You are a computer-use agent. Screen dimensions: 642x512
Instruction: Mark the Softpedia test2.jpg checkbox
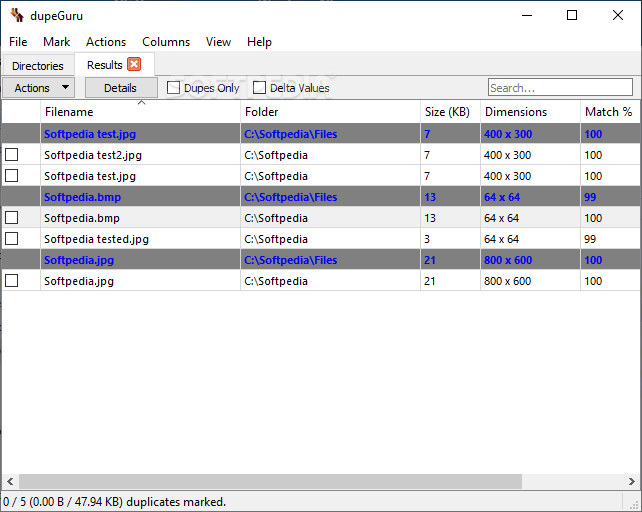[11, 154]
